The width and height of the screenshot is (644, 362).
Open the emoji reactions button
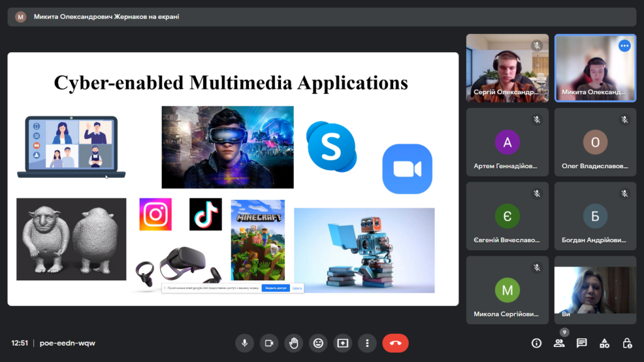coord(318,343)
